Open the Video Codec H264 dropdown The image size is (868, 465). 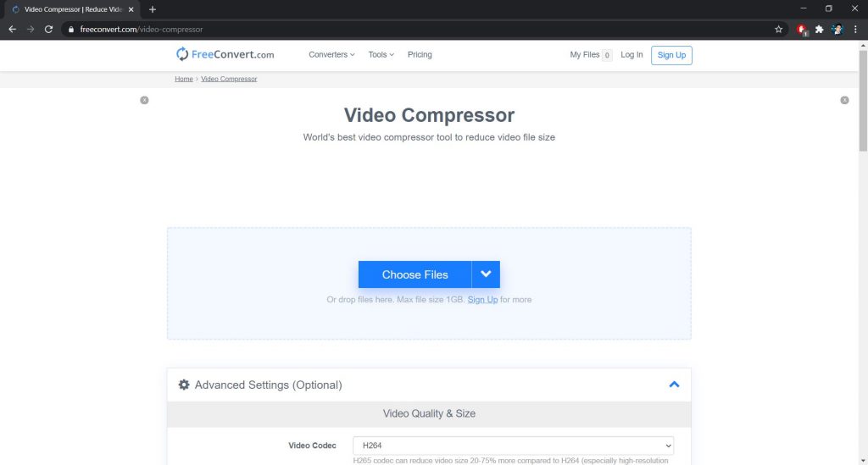[x=513, y=446]
